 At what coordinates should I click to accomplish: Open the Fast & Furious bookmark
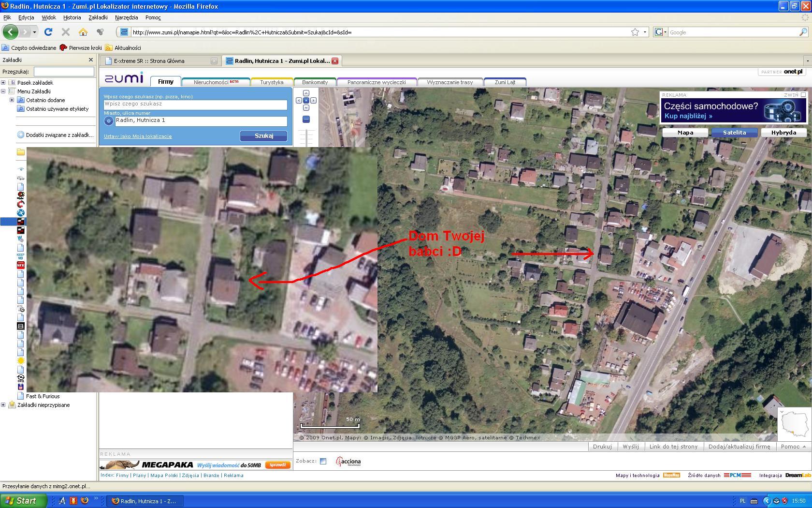coord(43,396)
